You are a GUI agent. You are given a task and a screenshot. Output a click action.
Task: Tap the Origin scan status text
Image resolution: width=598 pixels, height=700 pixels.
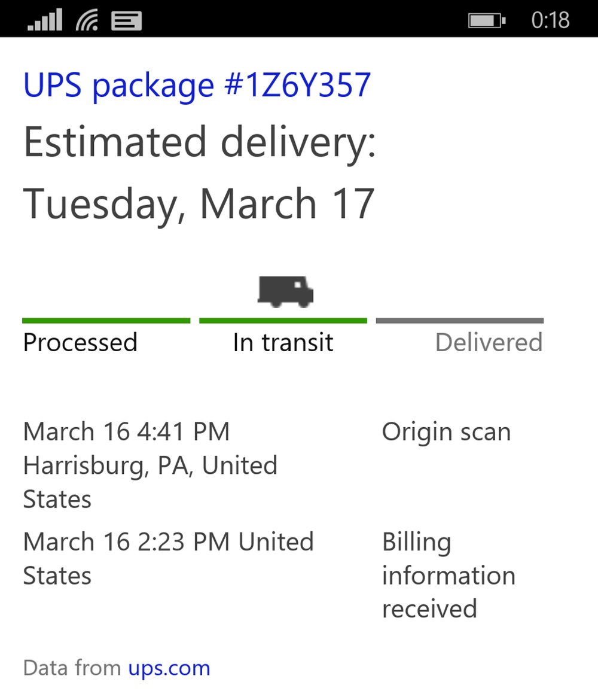446,432
